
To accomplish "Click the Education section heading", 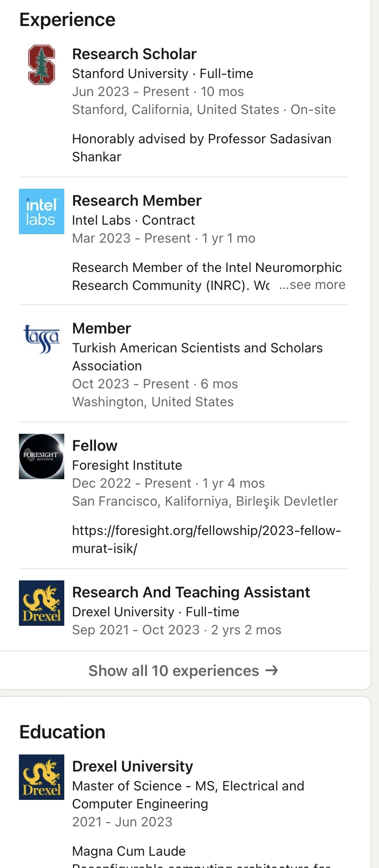I will (x=62, y=732).
